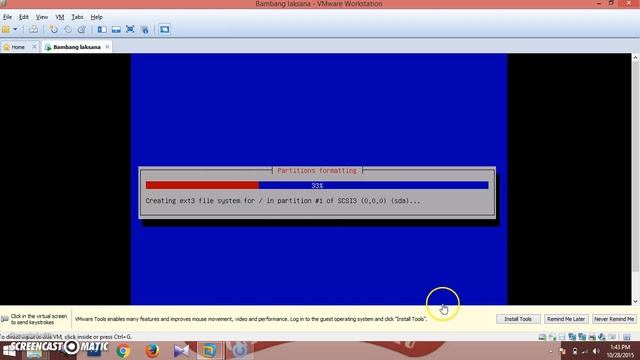Click the message log status bar icon
The width and height of the screenshot is (640, 360).
[627, 337]
